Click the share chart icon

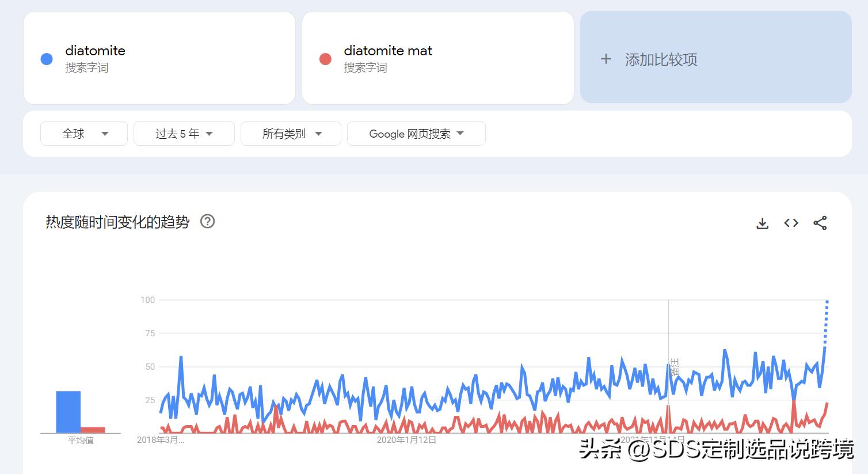pos(820,223)
